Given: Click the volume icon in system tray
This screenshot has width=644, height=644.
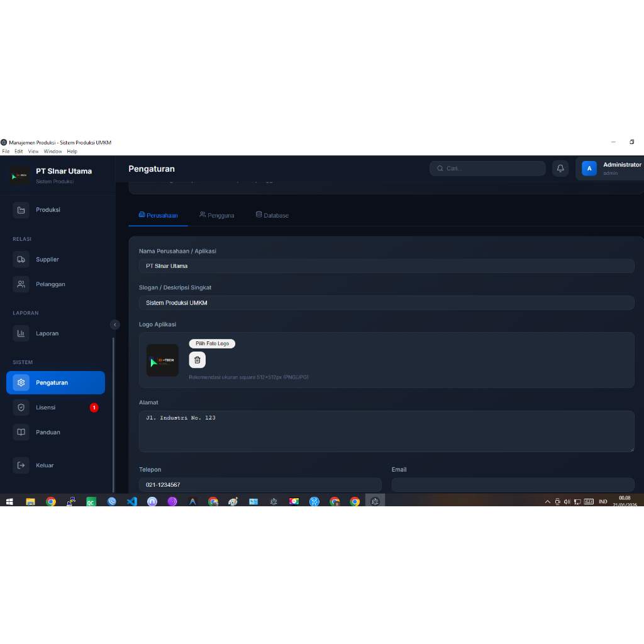Looking at the screenshot, I should (x=567, y=501).
